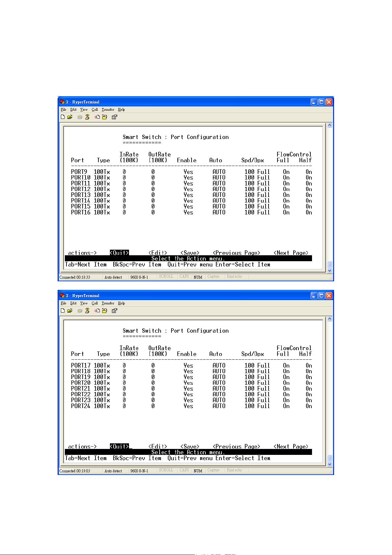The width and height of the screenshot is (392, 555).
Task: Click <Save> action in PORT17 window
Action: point(190,446)
